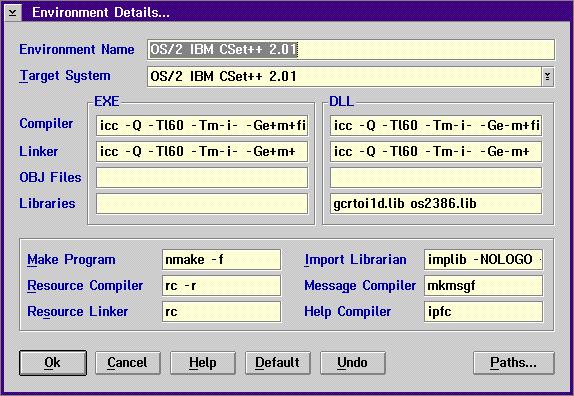Edit the Resource Compiler field rc -r
574x396 pixels.
221,285
